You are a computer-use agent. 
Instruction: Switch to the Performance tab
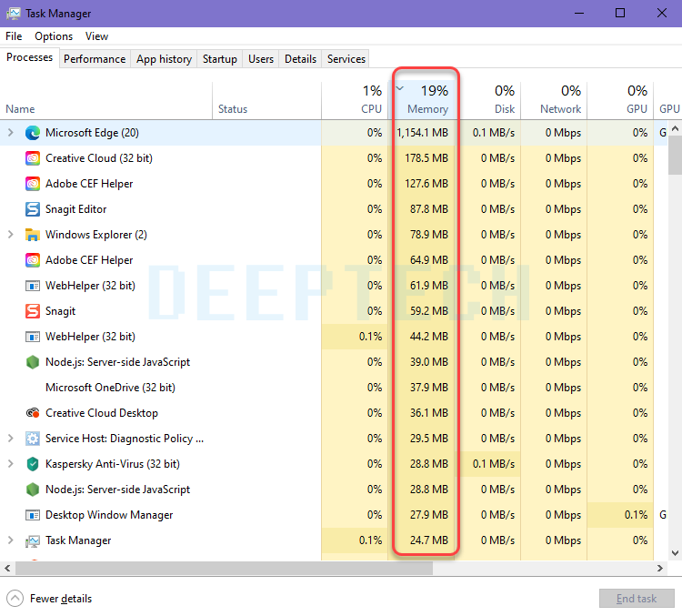click(95, 59)
